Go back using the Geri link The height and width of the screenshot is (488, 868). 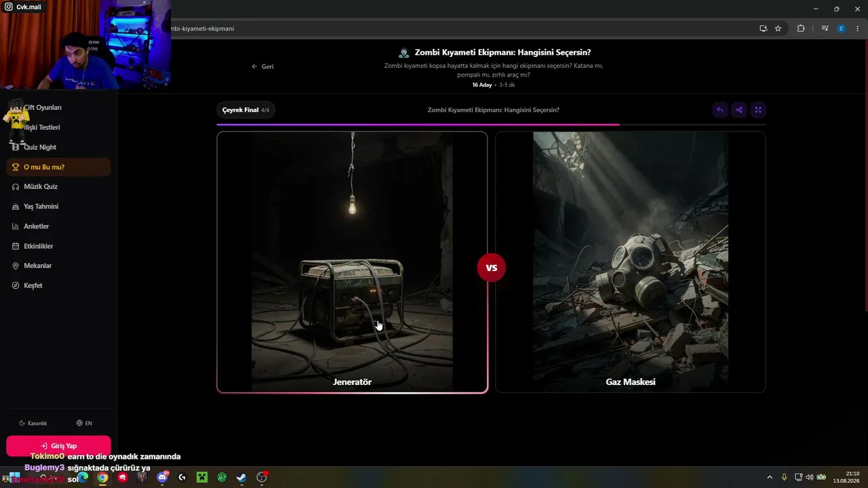[262, 66]
